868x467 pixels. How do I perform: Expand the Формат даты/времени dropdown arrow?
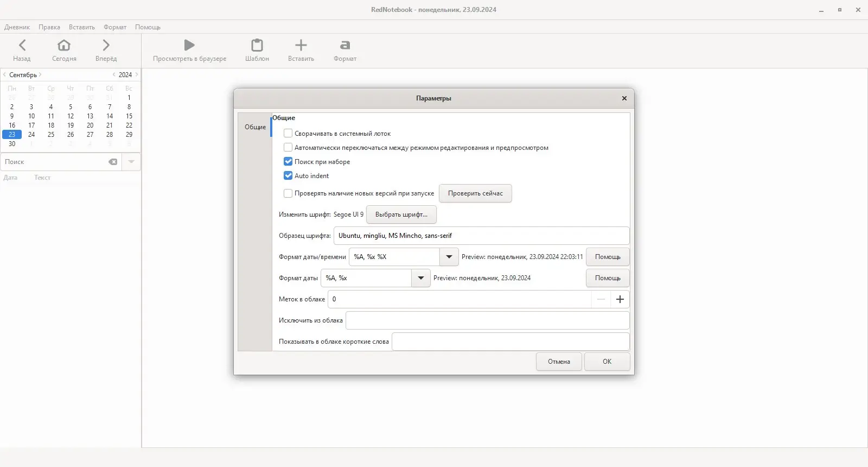449,257
